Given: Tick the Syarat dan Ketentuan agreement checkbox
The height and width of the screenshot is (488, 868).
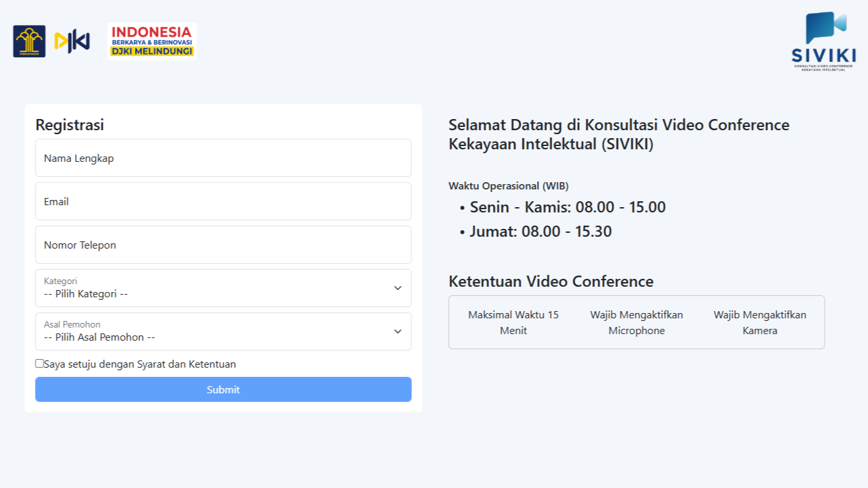Looking at the screenshot, I should [39, 363].
